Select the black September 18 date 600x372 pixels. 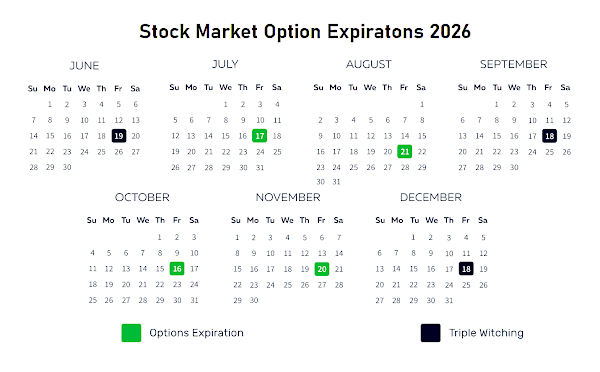click(549, 136)
